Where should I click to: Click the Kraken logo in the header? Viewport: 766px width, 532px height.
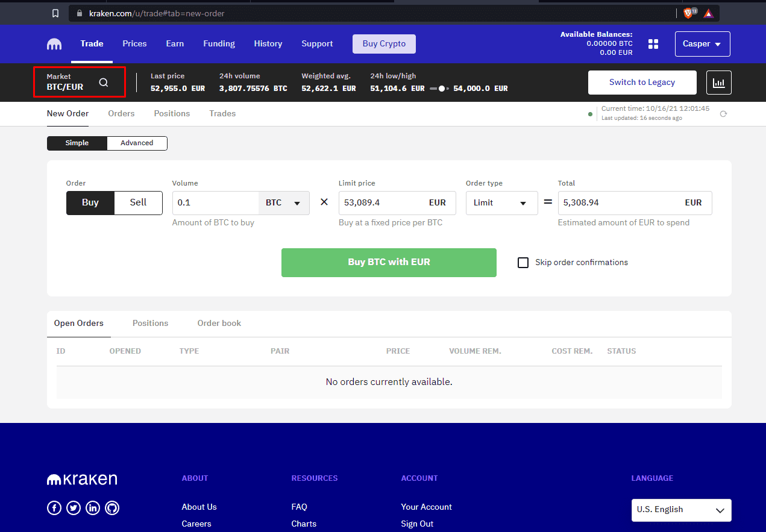point(54,44)
